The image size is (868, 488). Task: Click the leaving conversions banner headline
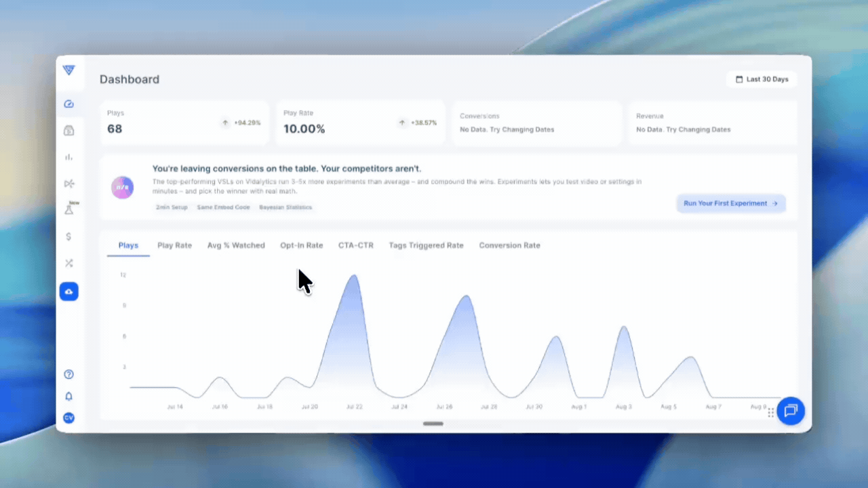pyautogui.click(x=287, y=168)
